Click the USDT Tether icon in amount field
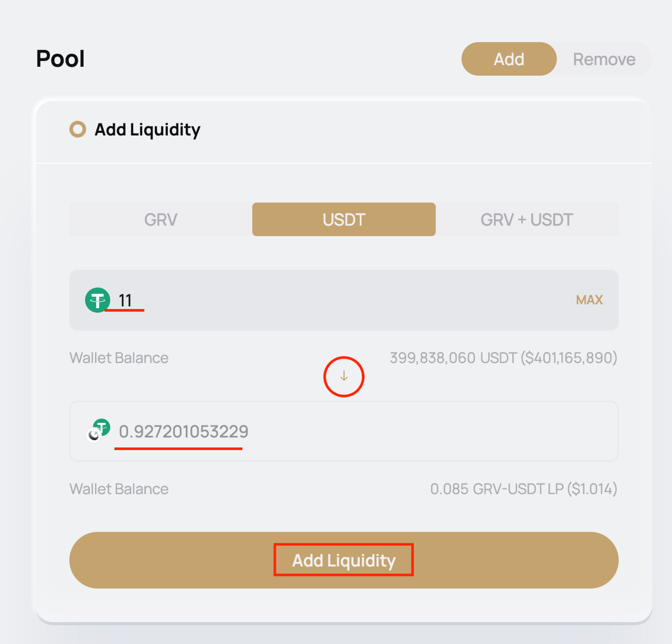The image size is (672, 644). 98,300
